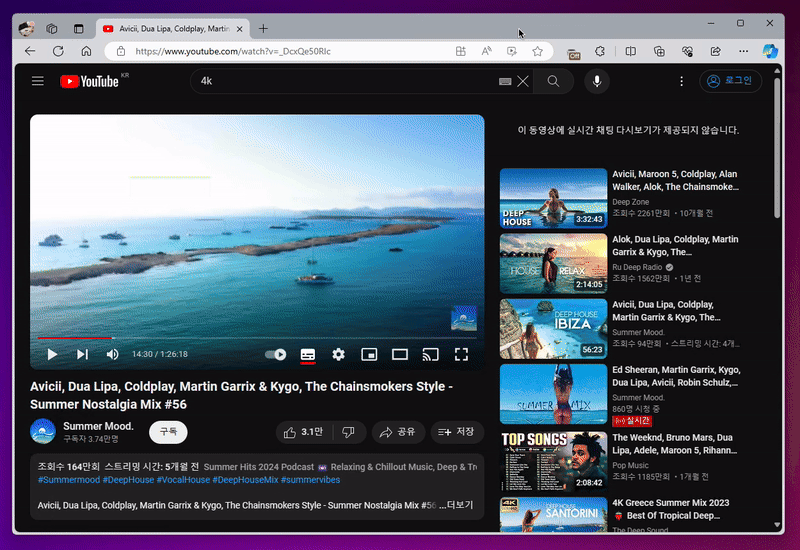Share the video via 공유
The width and height of the screenshot is (800, 550).
pyautogui.click(x=398, y=433)
